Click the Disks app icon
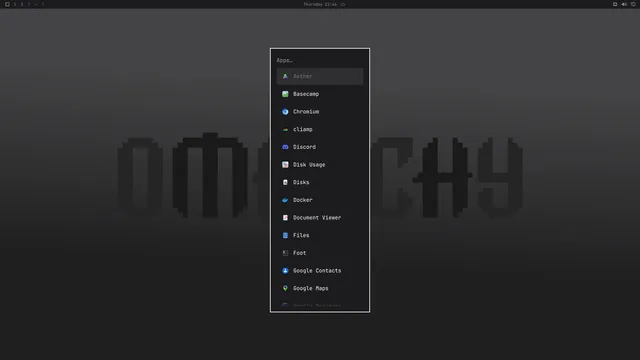The image size is (640, 360). [x=285, y=182]
